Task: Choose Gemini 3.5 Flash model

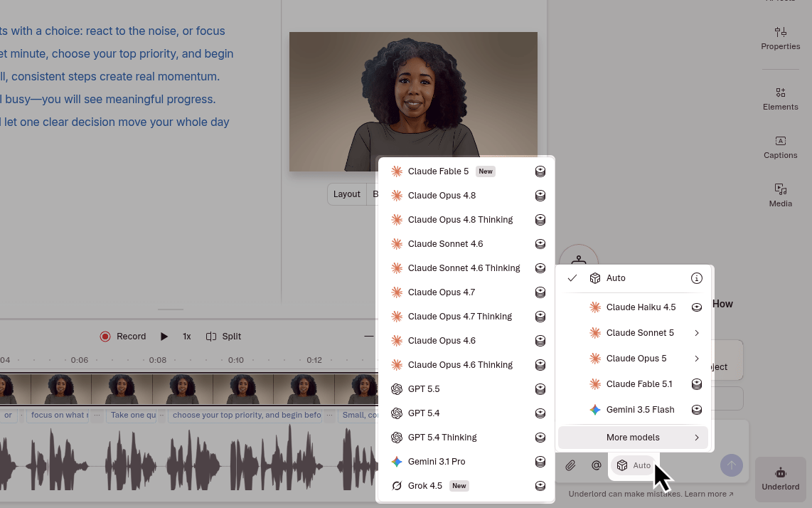Action: pyautogui.click(x=633, y=410)
